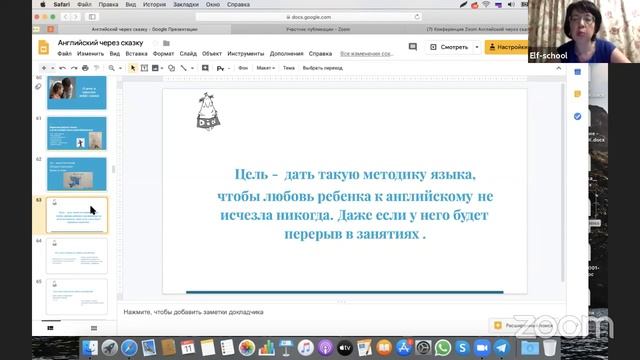Reload page in Safari address bar

click(x=417, y=17)
